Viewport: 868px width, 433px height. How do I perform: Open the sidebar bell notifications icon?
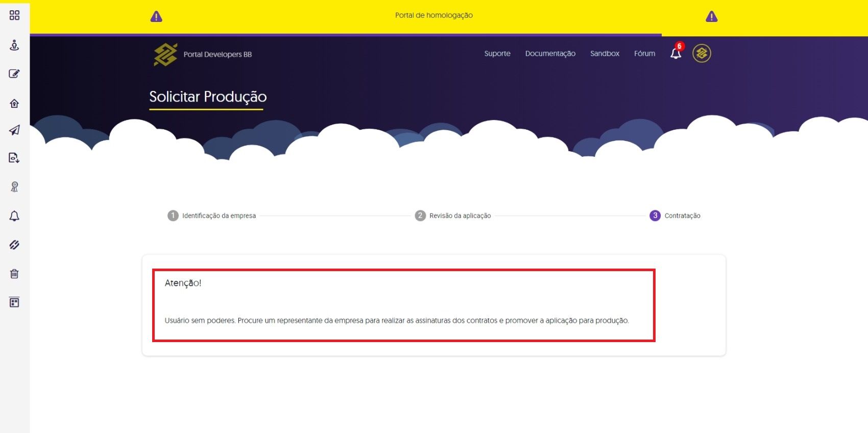point(14,216)
